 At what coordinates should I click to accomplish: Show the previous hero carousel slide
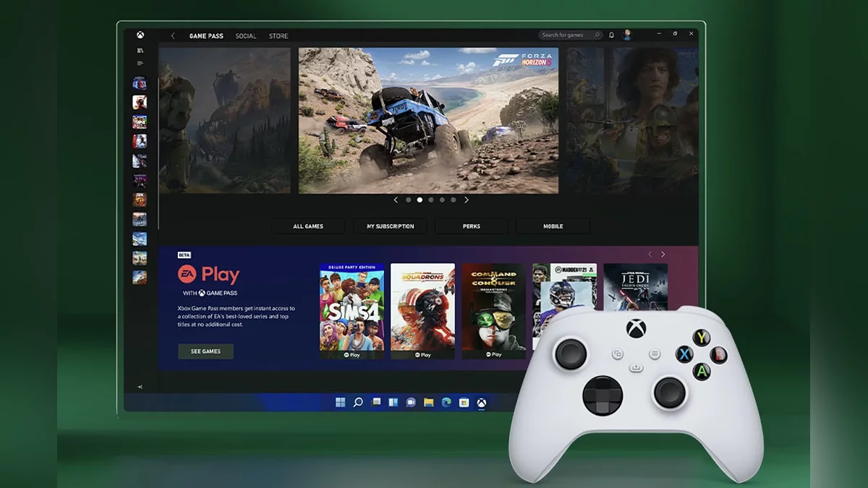pyautogui.click(x=396, y=200)
